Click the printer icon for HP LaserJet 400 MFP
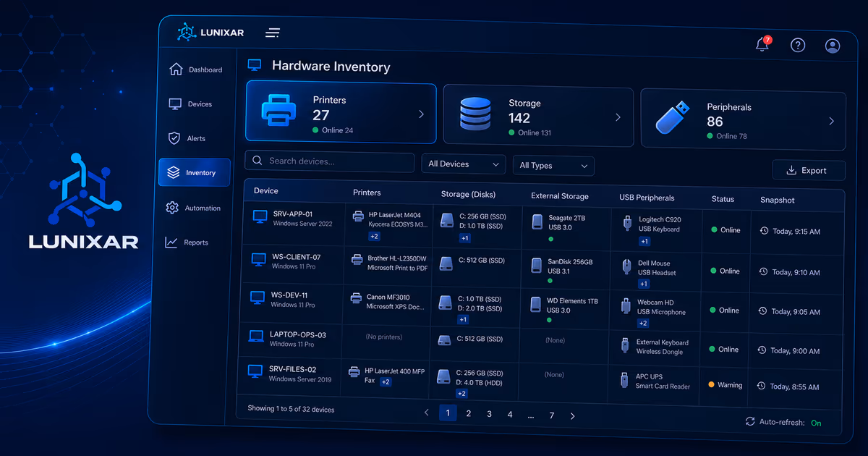The width and height of the screenshot is (868, 456). click(354, 372)
